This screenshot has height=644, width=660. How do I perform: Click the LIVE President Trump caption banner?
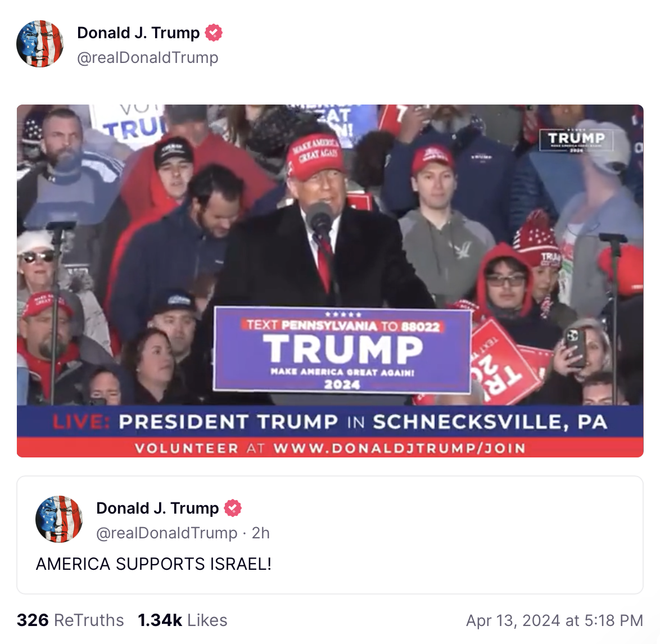tap(330, 421)
